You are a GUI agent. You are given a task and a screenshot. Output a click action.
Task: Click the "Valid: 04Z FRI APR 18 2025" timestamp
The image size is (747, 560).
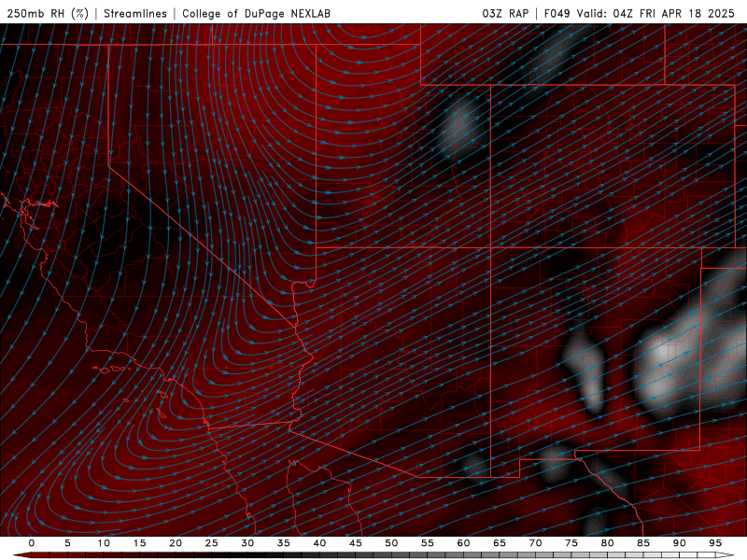coord(655,13)
